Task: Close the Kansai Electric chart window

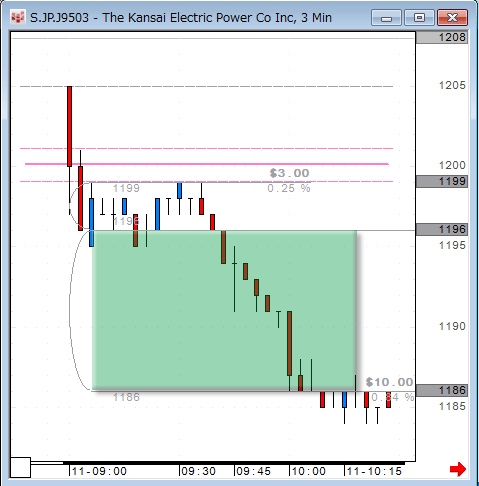Action: [x=452, y=18]
